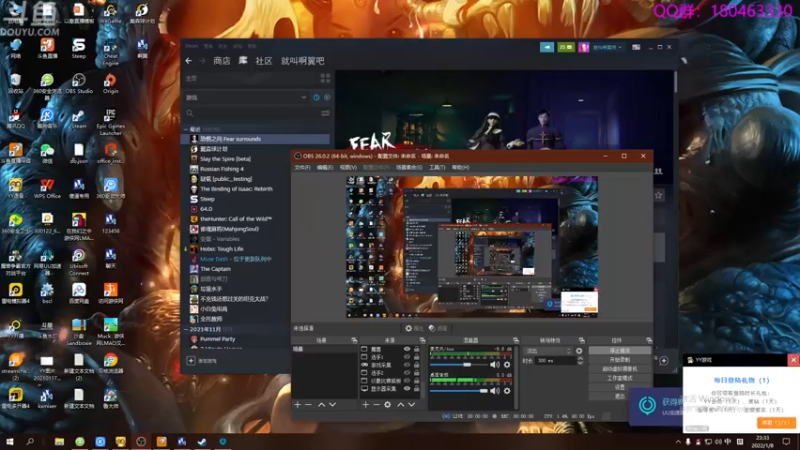Undock the 来源 panel via its dock icon
The image size is (800, 450).
click(x=422, y=340)
